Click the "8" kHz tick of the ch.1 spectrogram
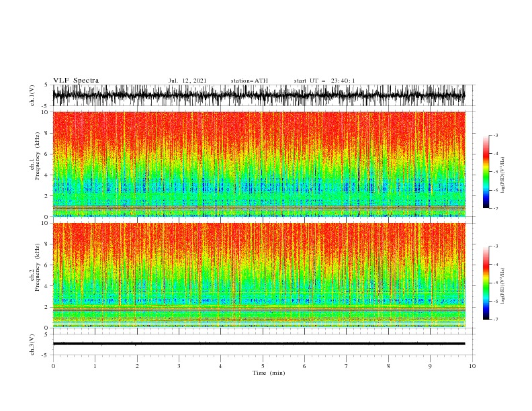 [46, 133]
